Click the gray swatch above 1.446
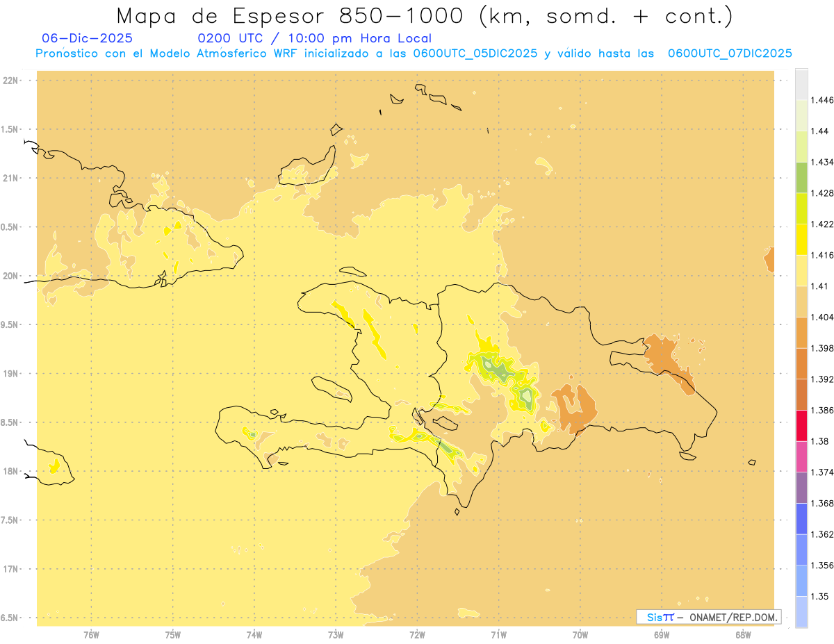 pos(801,84)
